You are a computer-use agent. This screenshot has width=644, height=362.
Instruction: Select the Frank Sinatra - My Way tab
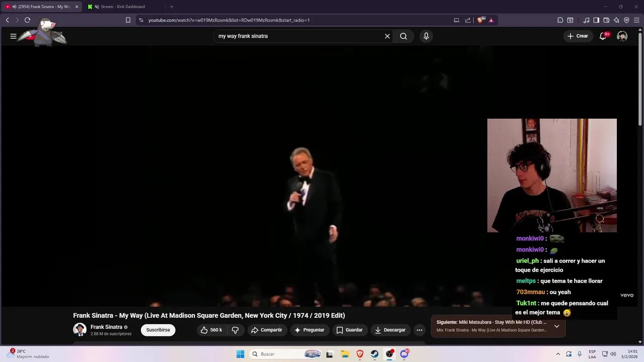[x=40, y=7]
